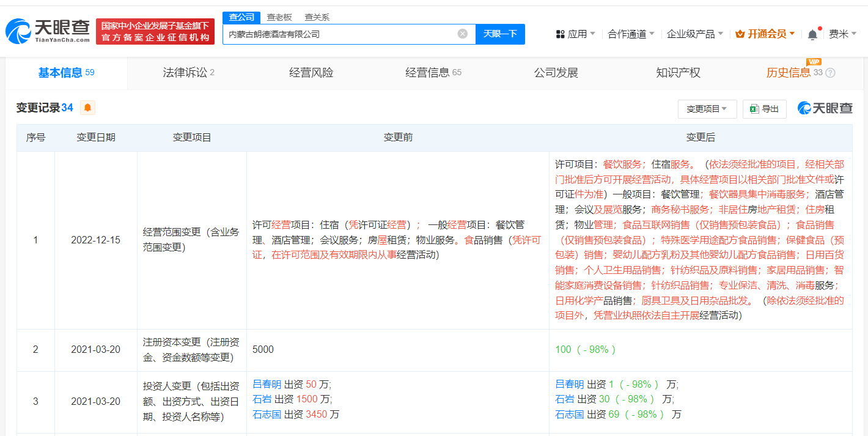Open the 应用 dropdown menu

[x=575, y=34]
